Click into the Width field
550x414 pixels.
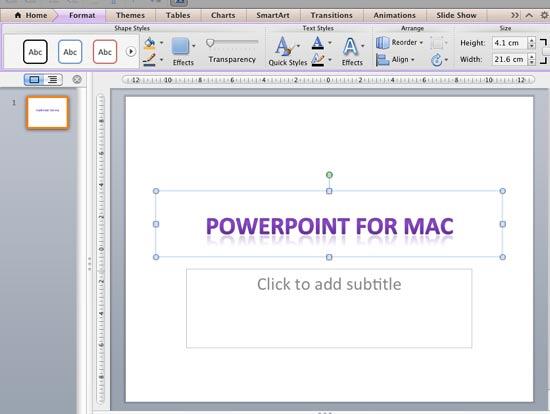[x=510, y=59]
